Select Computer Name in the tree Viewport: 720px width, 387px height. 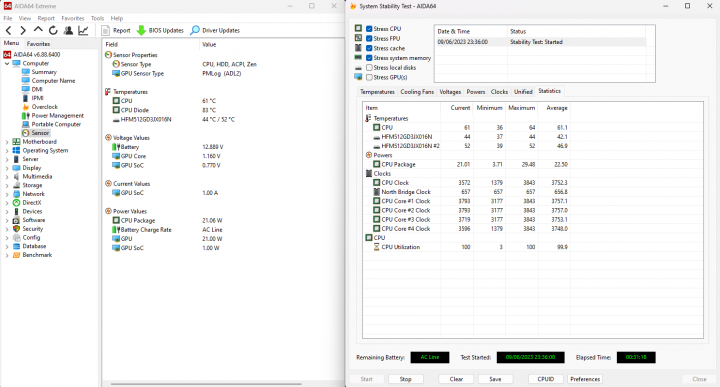pyautogui.click(x=53, y=81)
